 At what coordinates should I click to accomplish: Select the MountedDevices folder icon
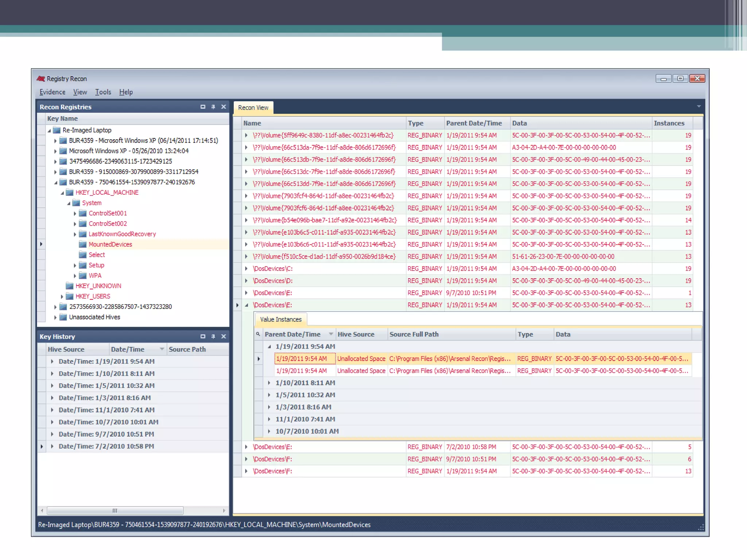pos(83,244)
